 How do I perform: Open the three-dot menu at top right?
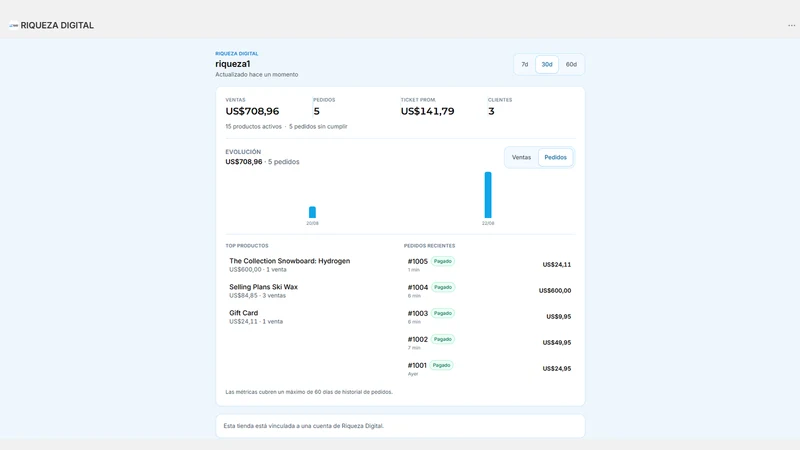[x=791, y=26]
